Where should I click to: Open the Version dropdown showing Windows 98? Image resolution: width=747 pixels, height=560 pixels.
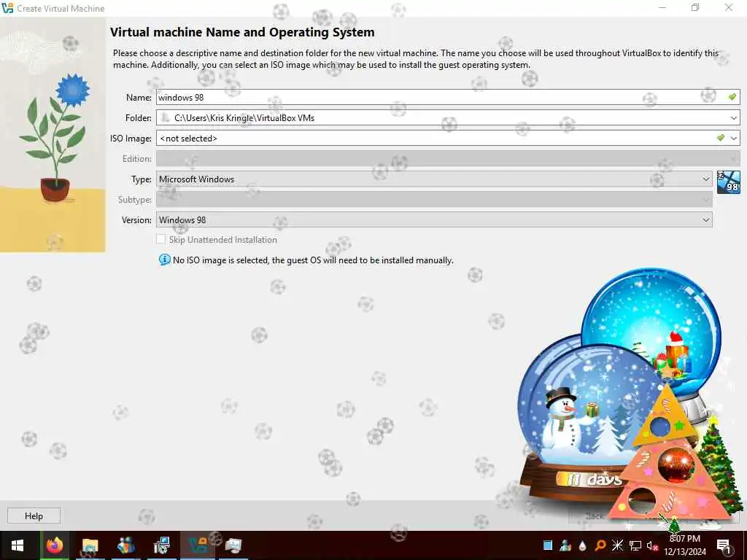(434, 220)
